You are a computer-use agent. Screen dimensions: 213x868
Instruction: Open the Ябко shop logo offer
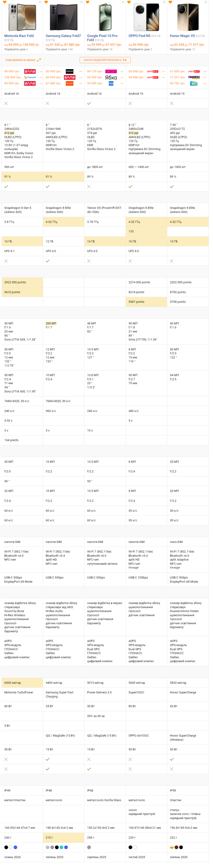pos(111,77)
